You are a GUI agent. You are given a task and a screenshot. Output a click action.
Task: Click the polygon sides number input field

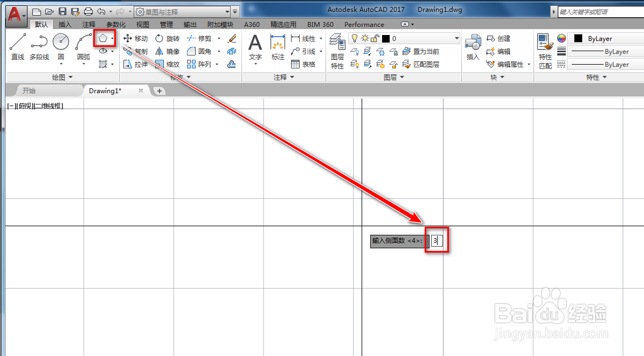437,241
